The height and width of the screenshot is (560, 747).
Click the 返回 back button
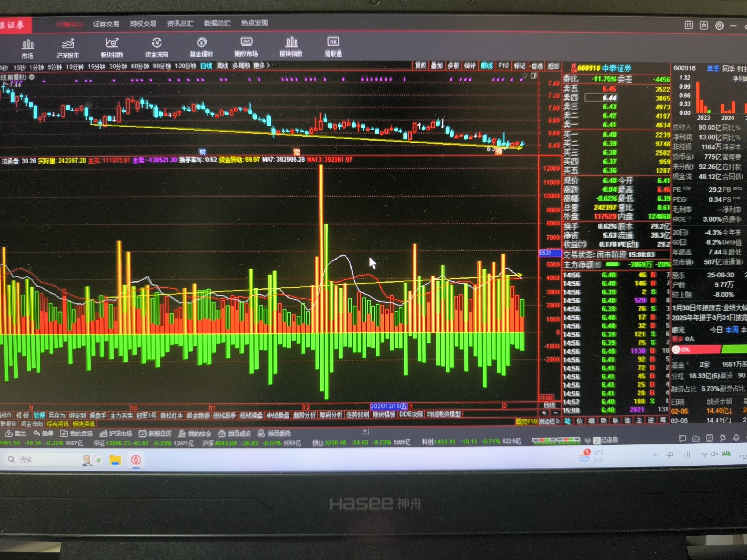(553, 66)
